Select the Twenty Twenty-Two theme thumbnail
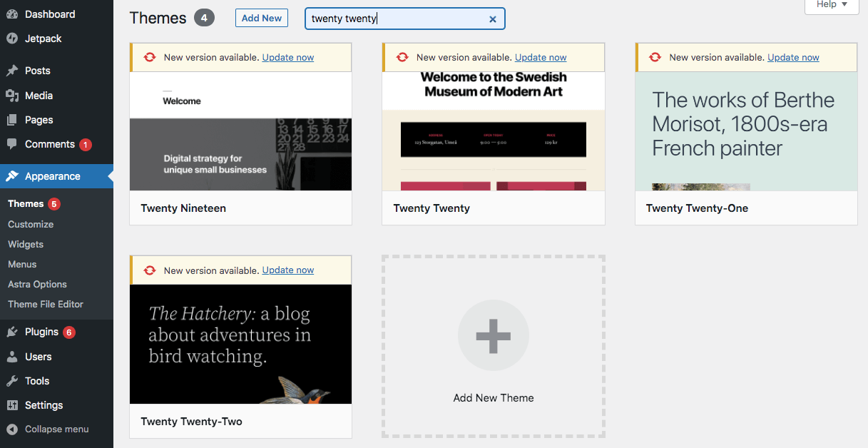Image resolution: width=868 pixels, height=448 pixels. click(x=240, y=344)
